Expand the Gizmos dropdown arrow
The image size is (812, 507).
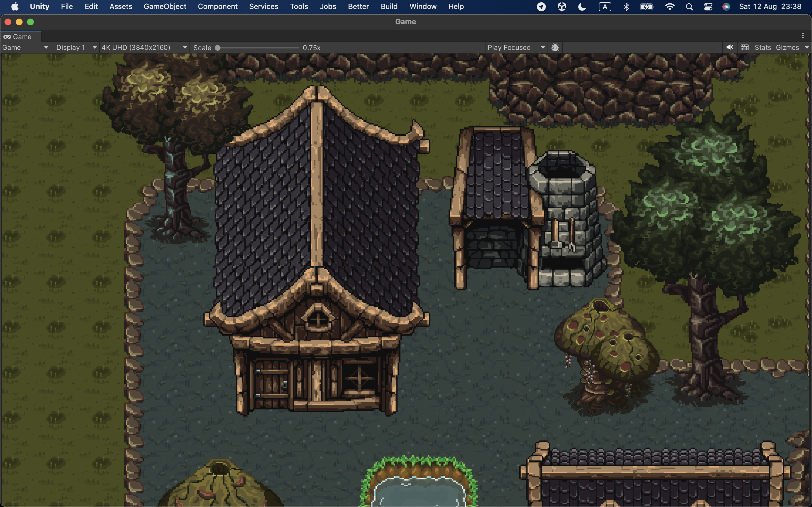point(807,47)
